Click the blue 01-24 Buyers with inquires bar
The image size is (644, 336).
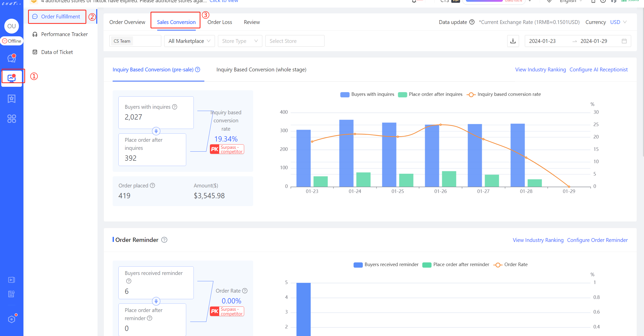[346, 153]
